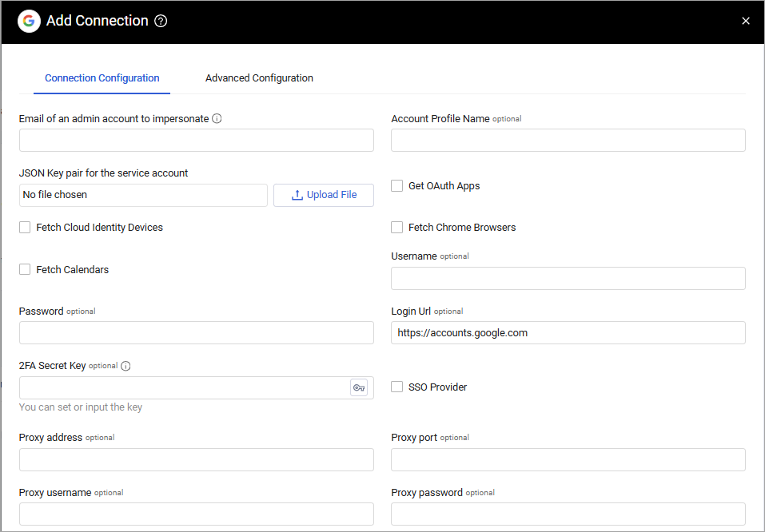
Task: Focus the admin email input field
Action: coord(197,141)
